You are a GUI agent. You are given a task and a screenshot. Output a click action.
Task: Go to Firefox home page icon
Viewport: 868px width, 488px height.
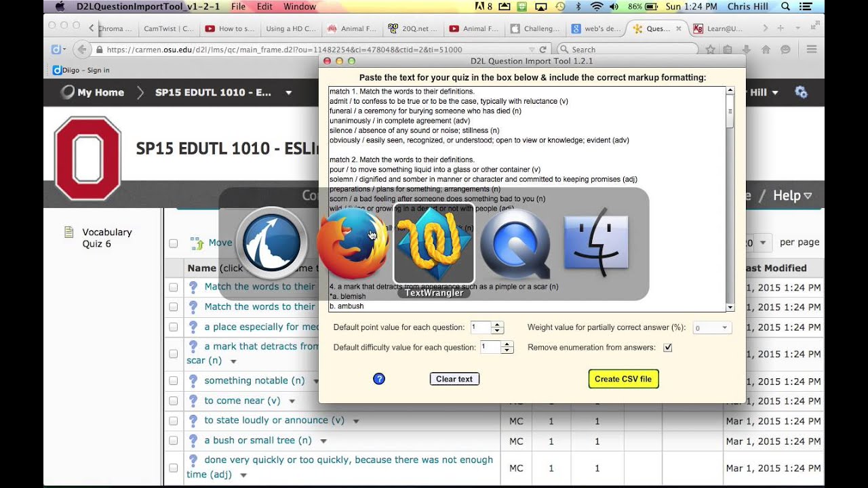click(x=766, y=49)
